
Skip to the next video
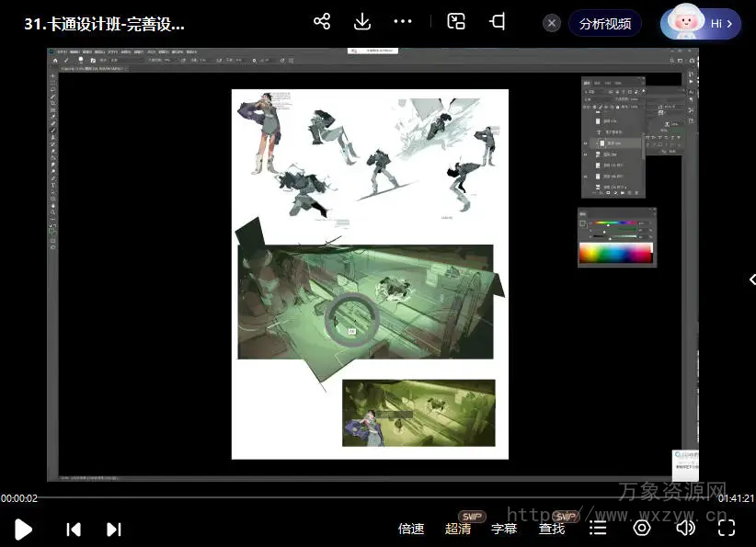click(114, 529)
